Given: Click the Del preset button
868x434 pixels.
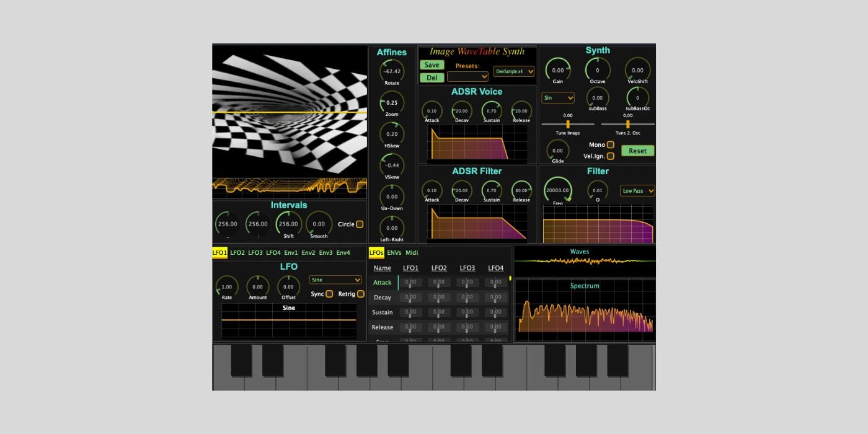Looking at the screenshot, I should 432,77.
